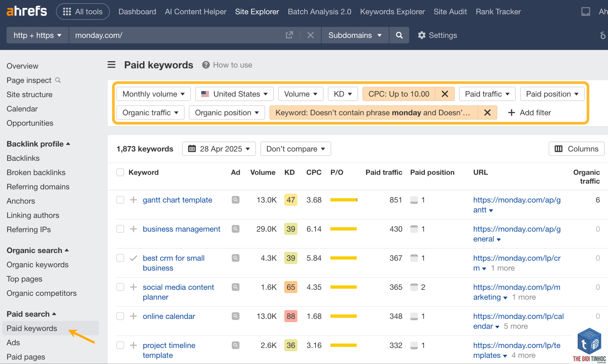This screenshot has width=608, height=364.
Task: Open the online calendar keyword link
Action: pos(169,316)
